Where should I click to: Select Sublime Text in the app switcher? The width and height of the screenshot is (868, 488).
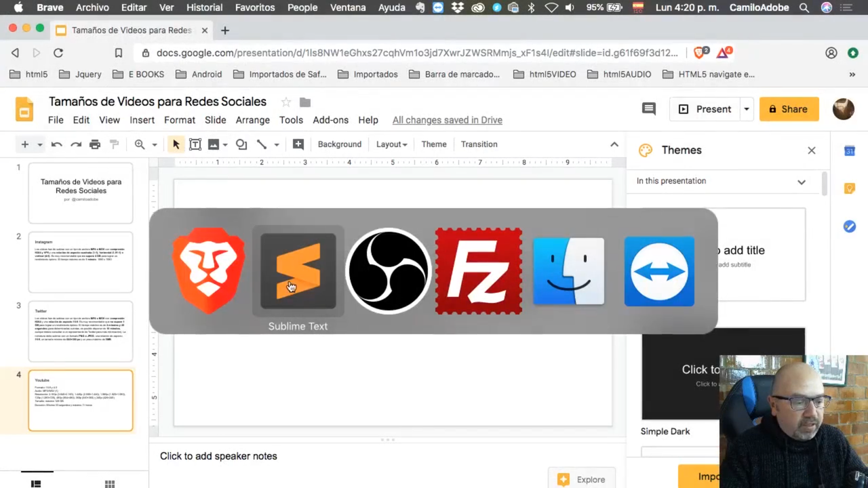[298, 271]
